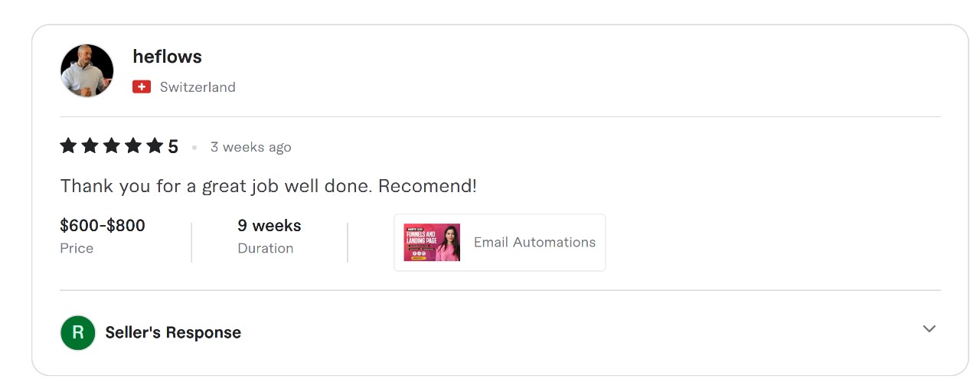Open the heflows username link
980x382 pixels.
167,57
